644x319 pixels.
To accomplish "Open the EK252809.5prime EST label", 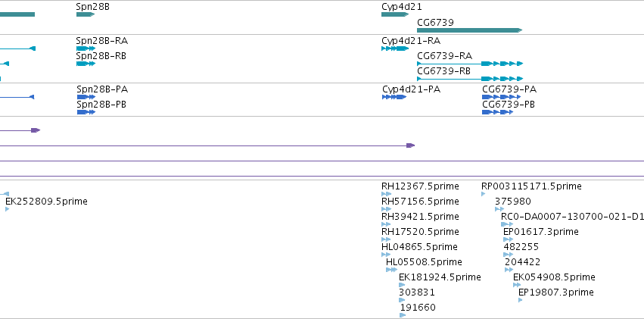I will (46, 202).
